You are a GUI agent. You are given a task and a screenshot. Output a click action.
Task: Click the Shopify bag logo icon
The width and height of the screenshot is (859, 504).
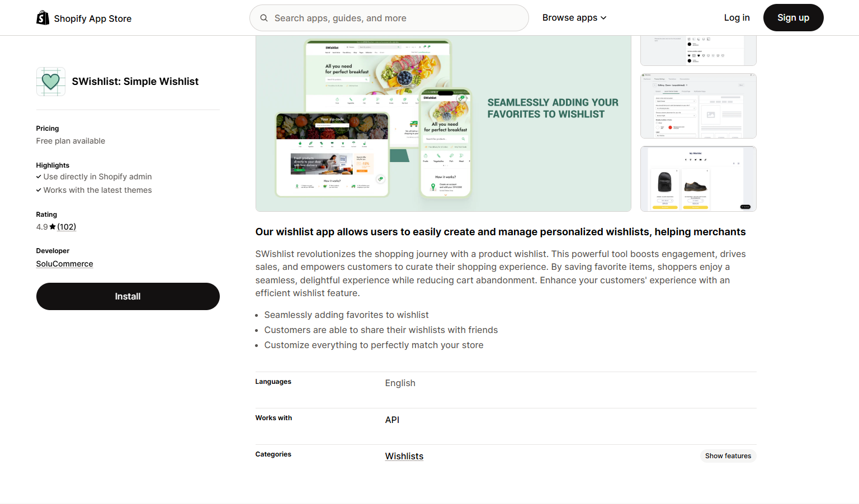[x=43, y=18]
